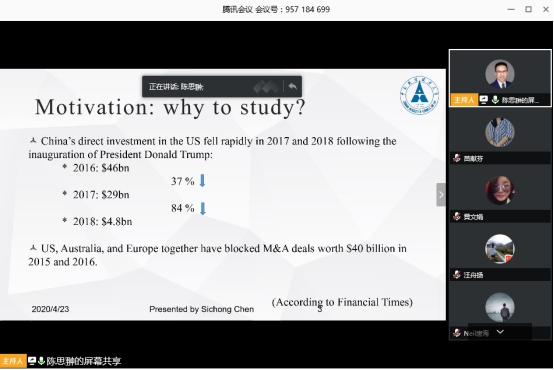
Task: Click the 主持人 badge at bottom left
Action: click(13, 361)
